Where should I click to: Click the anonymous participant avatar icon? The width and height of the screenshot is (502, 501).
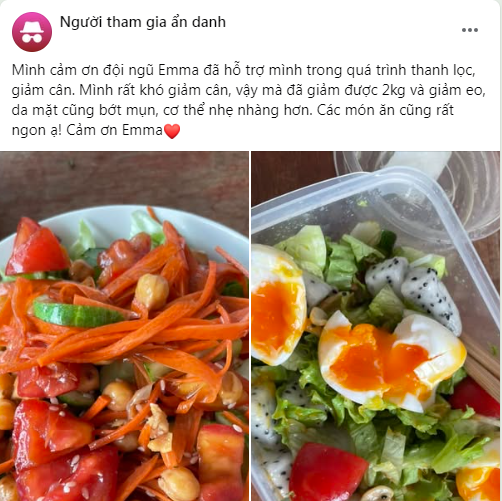32,32
